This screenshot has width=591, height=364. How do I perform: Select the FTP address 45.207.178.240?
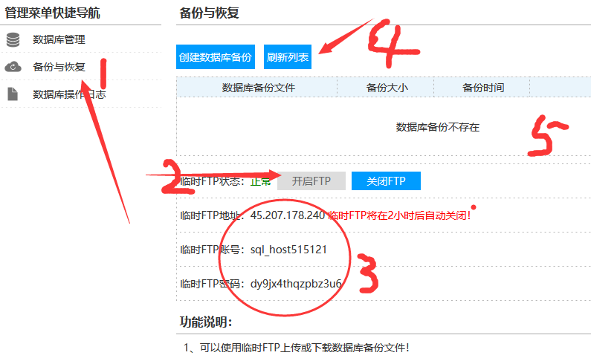[288, 215]
